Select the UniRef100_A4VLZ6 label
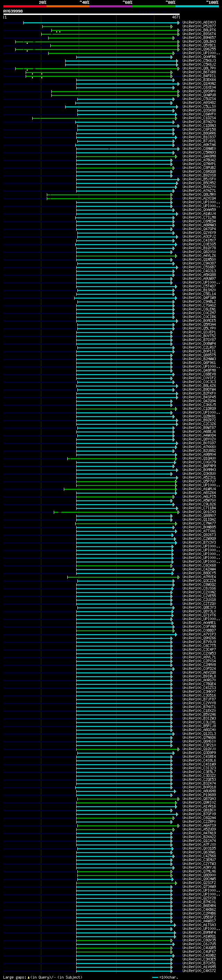Image resolution: width=222 pixels, height=980 pixels. (199, 256)
